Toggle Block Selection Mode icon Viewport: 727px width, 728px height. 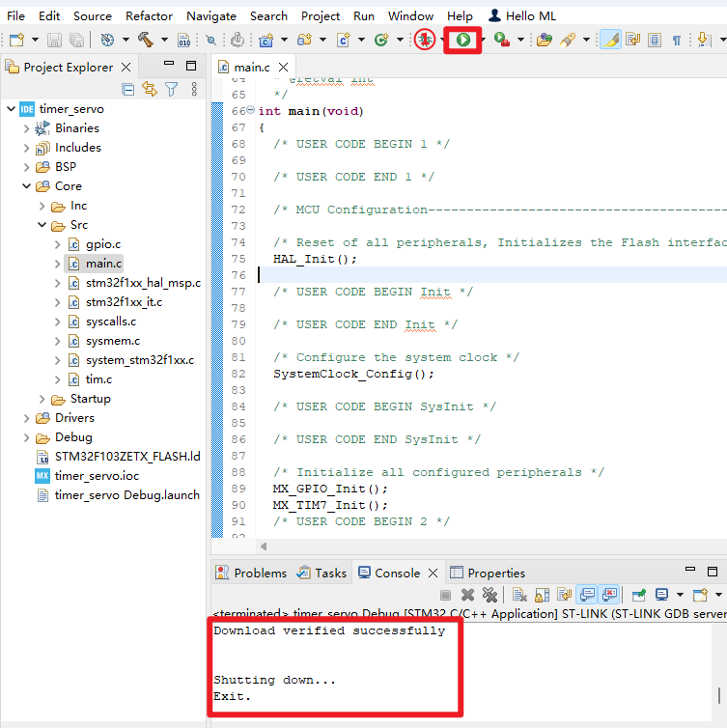(x=655, y=40)
